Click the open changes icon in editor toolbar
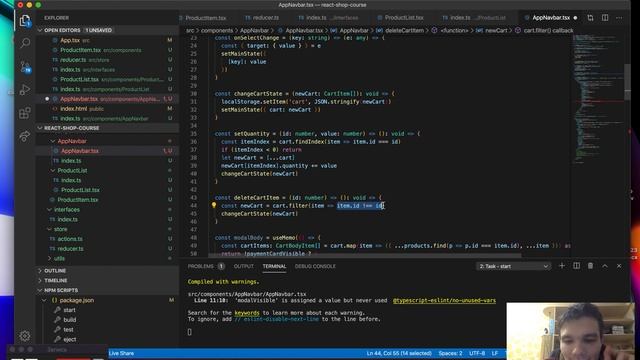640x360 pixels. 590,18
